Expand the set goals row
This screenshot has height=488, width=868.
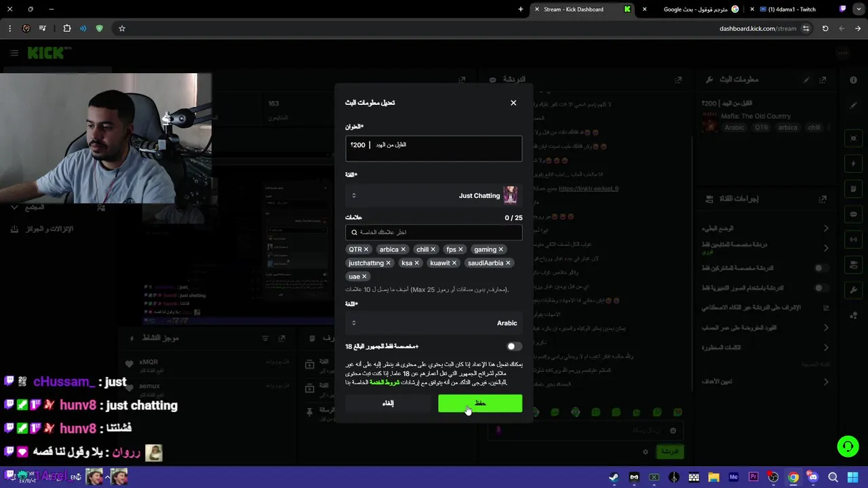click(x=764, y=382)
